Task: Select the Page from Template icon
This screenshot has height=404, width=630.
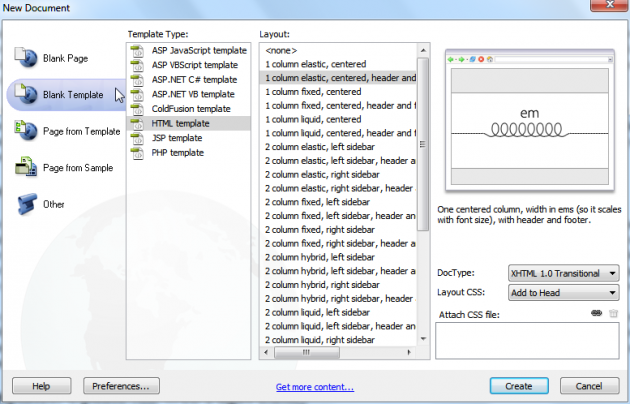Action: (x=26, y=130)
